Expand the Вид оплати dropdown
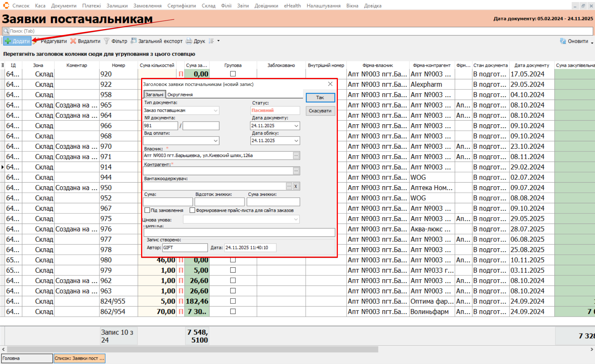This screenshot has width=595, height=364. tap(216, 141)
